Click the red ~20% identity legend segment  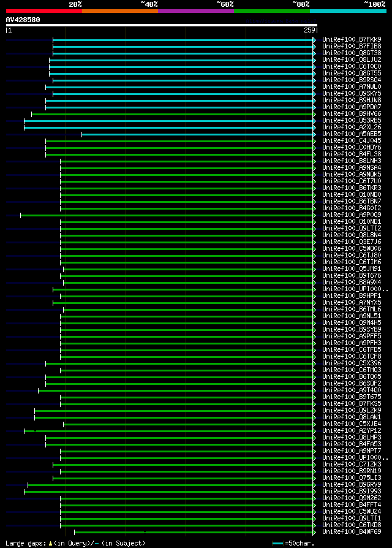[44, 11]
